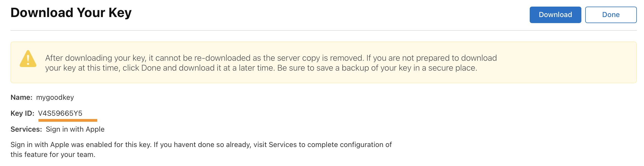Click the bold Services: label
This screenshot has width=644, height=166.
(x=26, y=129)
